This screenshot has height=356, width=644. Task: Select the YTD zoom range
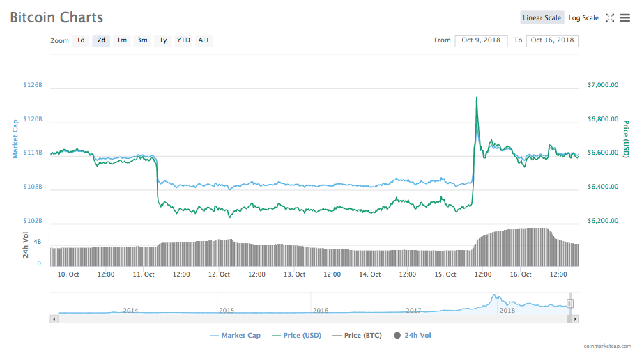[183, 40]
